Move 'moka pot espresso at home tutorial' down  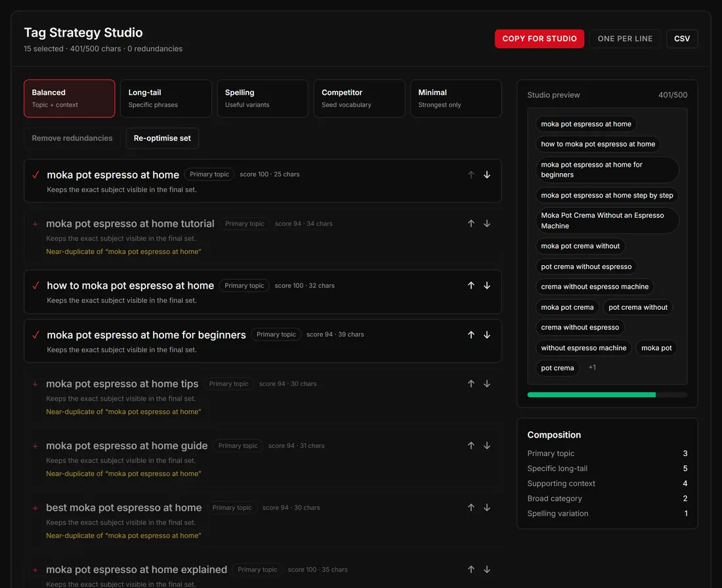pos(487,224)
